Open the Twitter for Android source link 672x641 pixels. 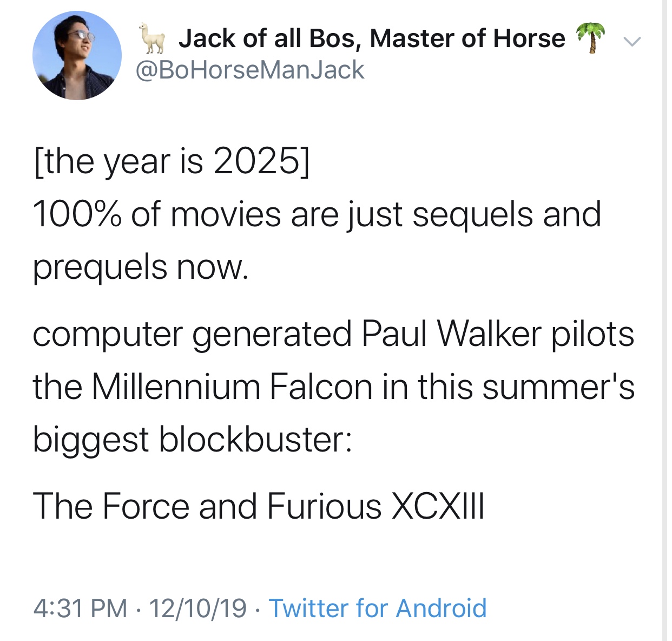[x=378, y=608]
